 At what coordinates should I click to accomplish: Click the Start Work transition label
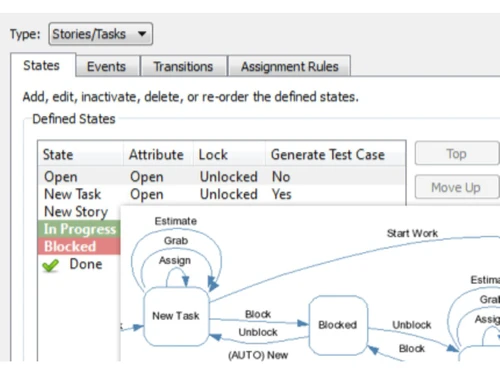pyautogui.click(x=412, y=233)
